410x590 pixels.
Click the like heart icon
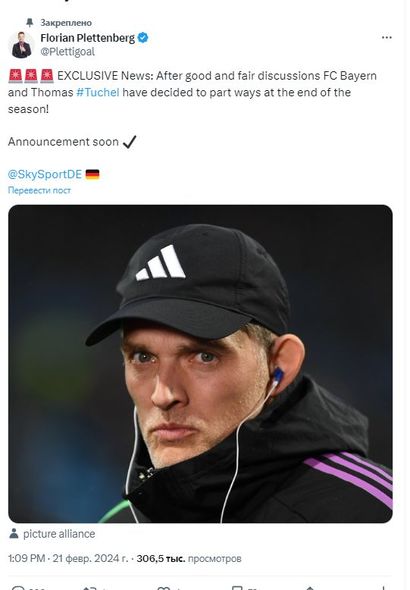[163, 588]
